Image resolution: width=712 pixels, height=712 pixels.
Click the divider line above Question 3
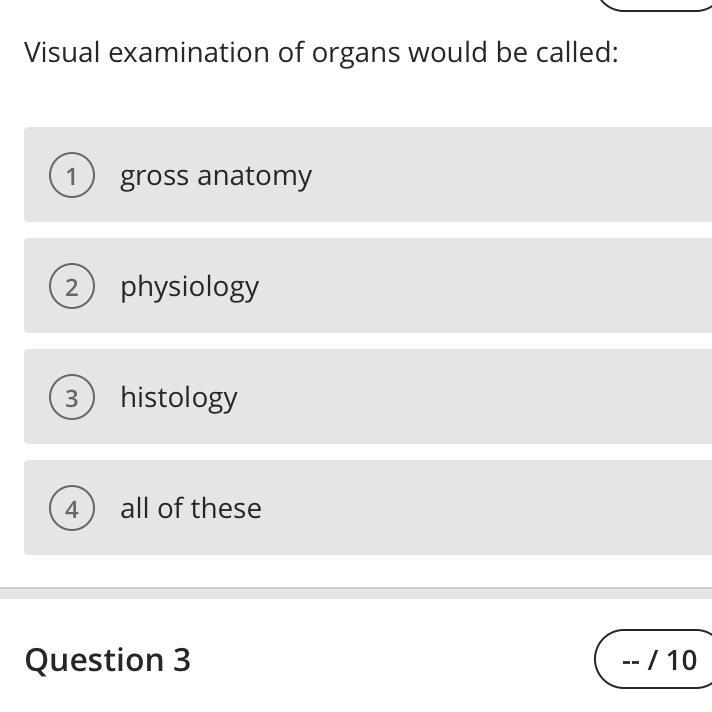tap(356, 588)
